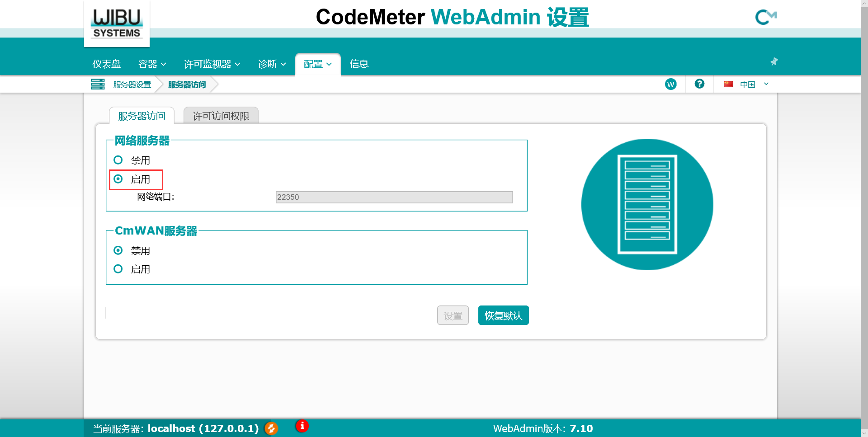This screenshot has width=868, height=437.
Task: Click the W WebAdmin circle icon
Action: (671, 84)
